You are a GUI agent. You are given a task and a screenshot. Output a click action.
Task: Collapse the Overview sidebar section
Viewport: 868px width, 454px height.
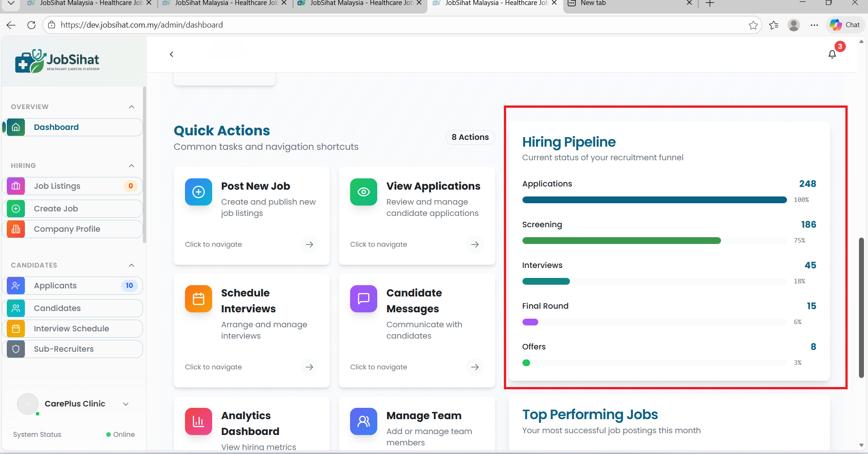tap(132, 107)
